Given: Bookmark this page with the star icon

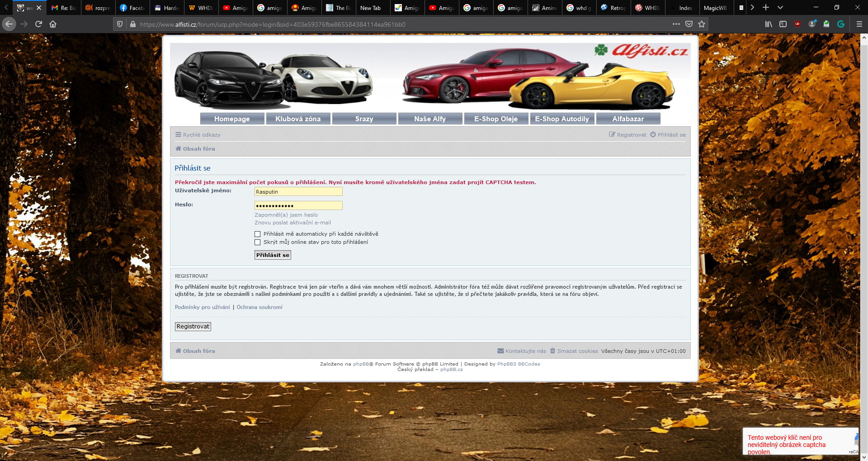Looking at the screenshot, I should pyautogui.click(x=702, y=24).
